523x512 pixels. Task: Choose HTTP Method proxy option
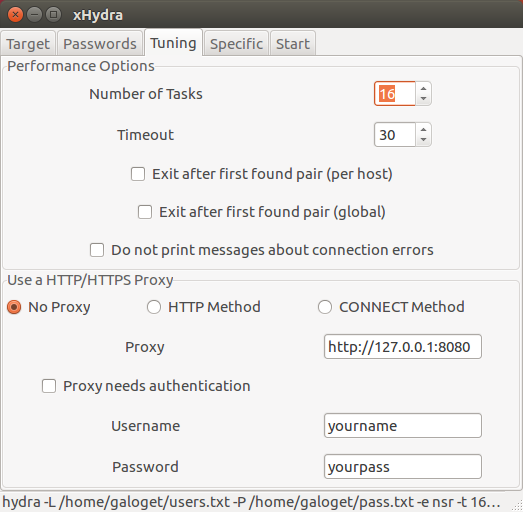[154, 307]
